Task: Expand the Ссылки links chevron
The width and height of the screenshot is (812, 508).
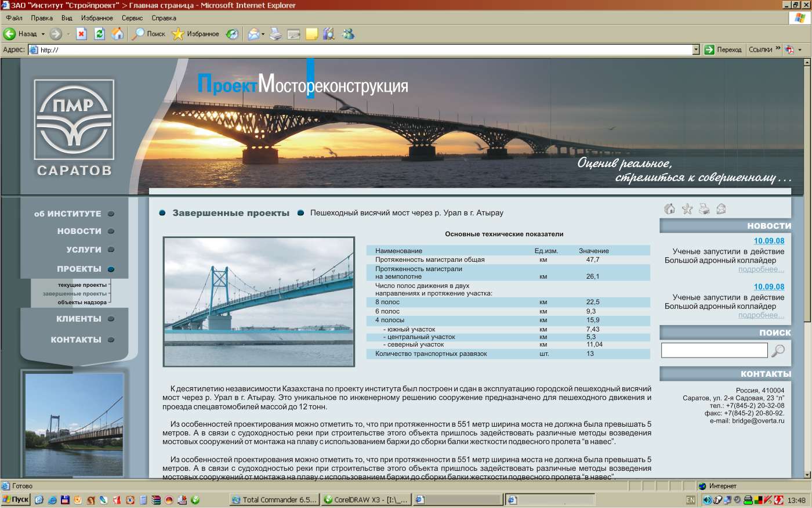Action: (778, 49)
